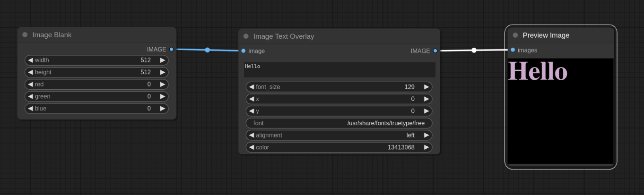This screenshot has height=195, width=644.
Task: Click the Preview Image images input socket
Action: coord(513,50)
